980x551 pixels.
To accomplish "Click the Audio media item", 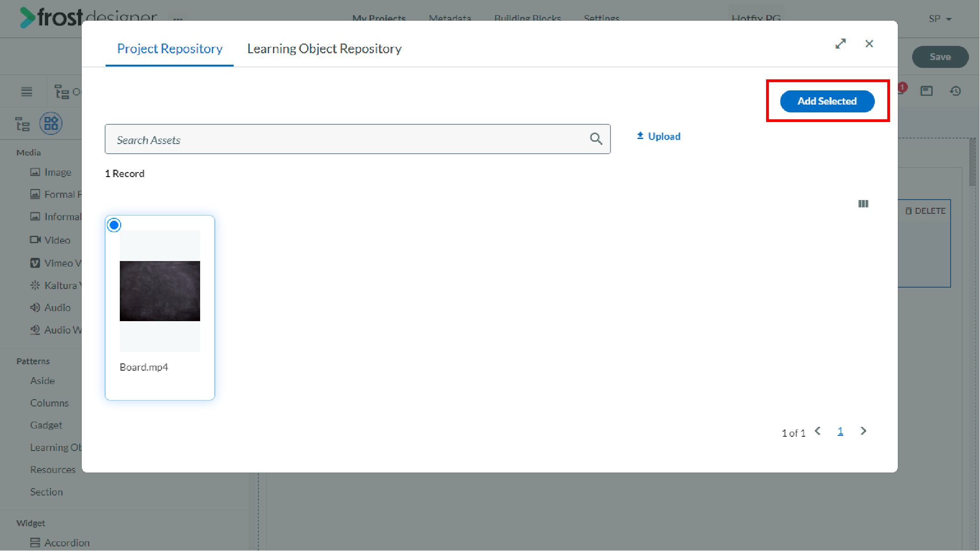I will click(x=50, y=307).
